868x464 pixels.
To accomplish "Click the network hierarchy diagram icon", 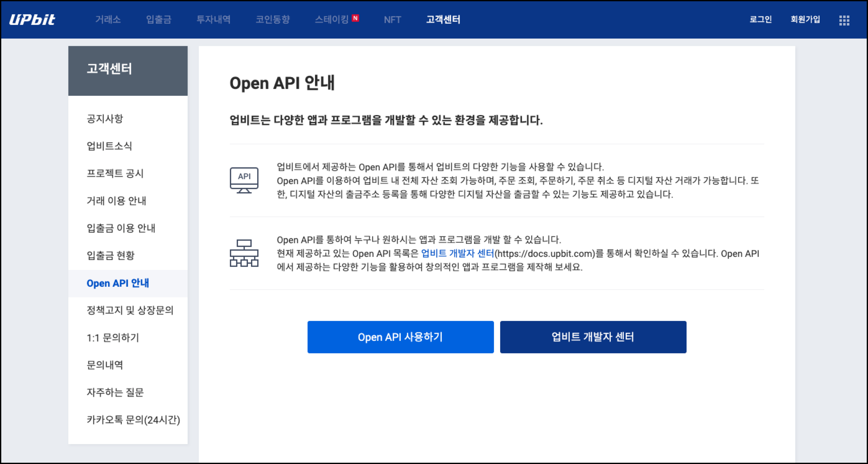I will point(244,253).
